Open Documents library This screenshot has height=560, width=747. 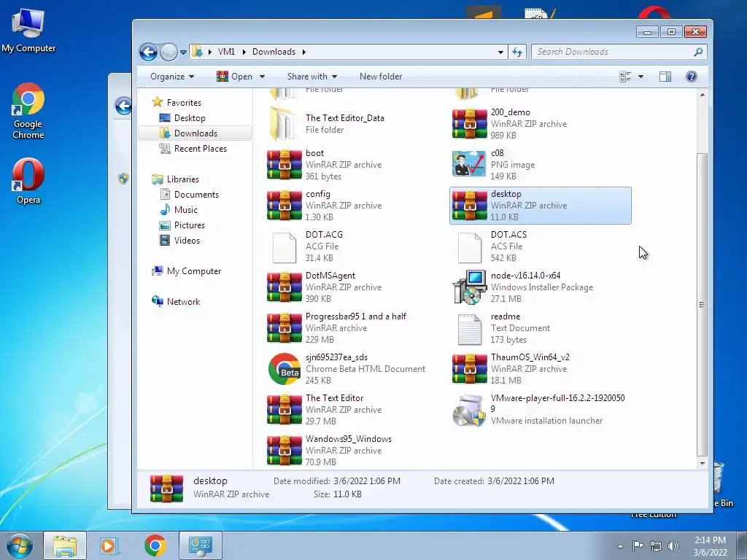pos(196,194)
